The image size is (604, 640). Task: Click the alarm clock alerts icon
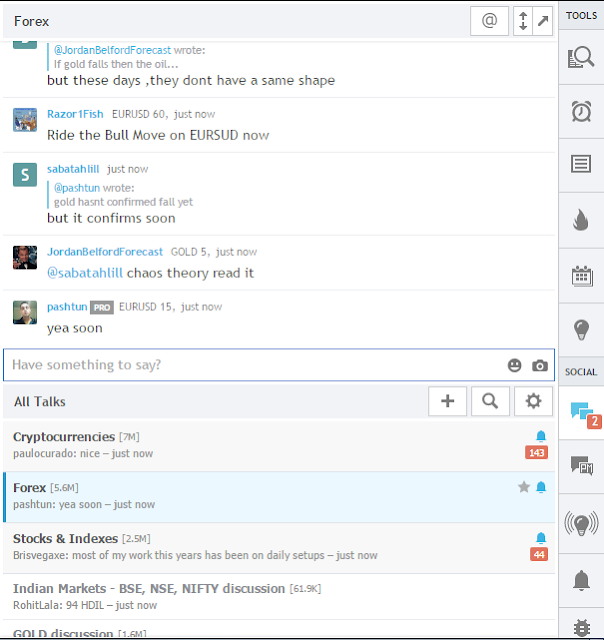pyautogui.click(x=581, y=111)
